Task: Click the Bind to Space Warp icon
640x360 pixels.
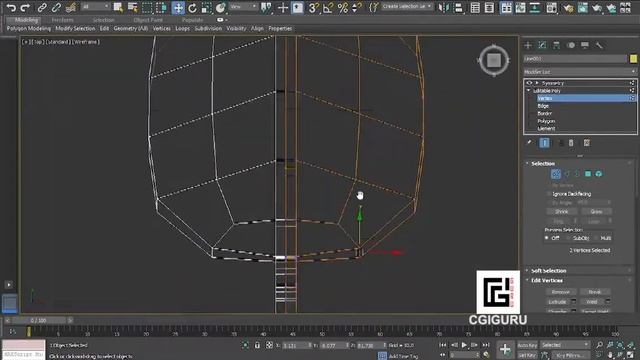Action: tap(71, 7)
